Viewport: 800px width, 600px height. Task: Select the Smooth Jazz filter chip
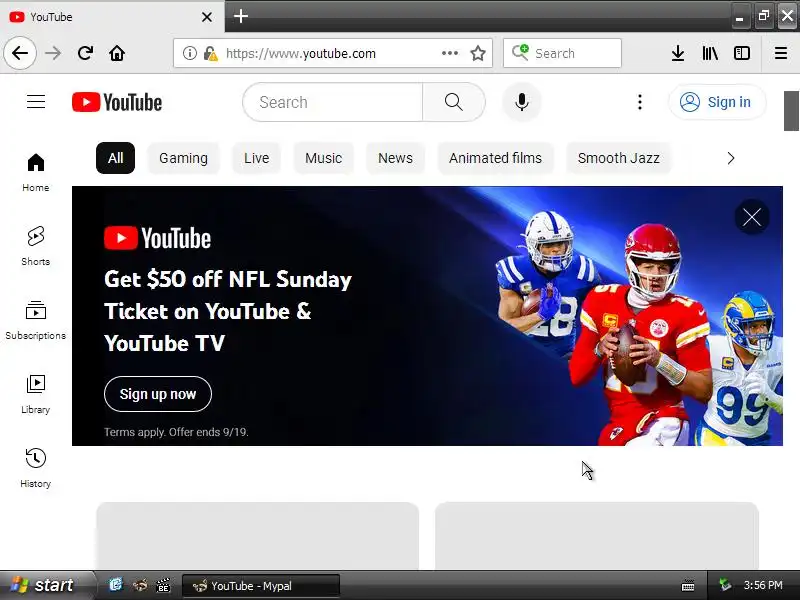(618, 158)
